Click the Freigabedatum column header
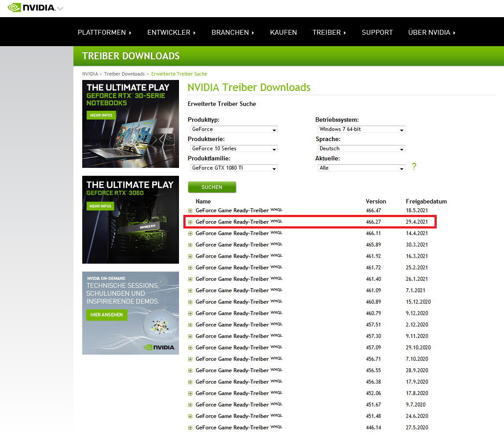 (426, 201)
